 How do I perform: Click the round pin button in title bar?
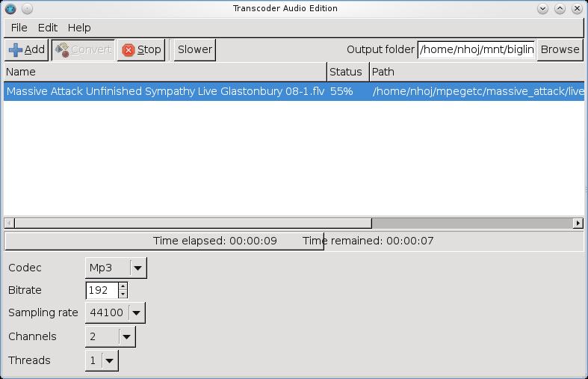point(27,8)
